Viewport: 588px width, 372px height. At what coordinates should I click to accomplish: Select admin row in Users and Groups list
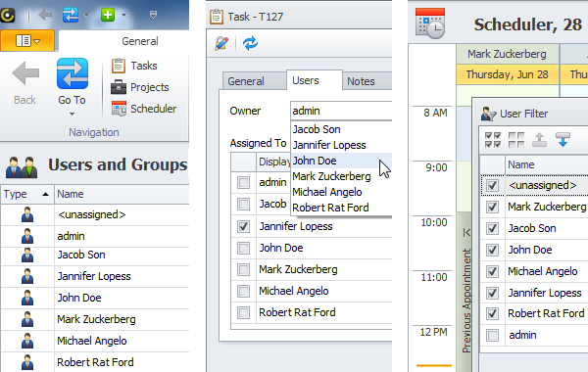coord(95,236)
